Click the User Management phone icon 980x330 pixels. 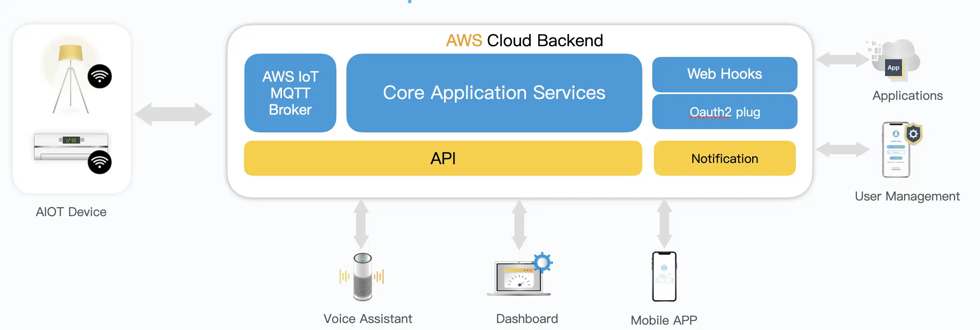897,150
